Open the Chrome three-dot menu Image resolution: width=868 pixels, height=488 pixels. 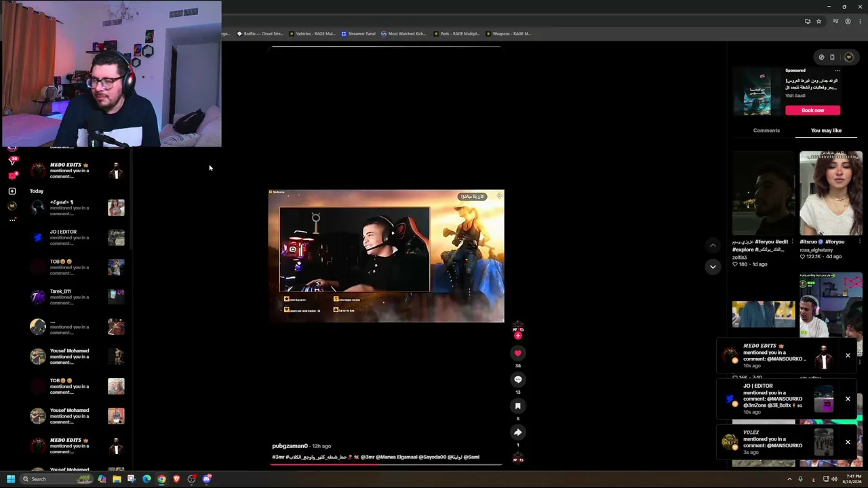click(860, 22)
